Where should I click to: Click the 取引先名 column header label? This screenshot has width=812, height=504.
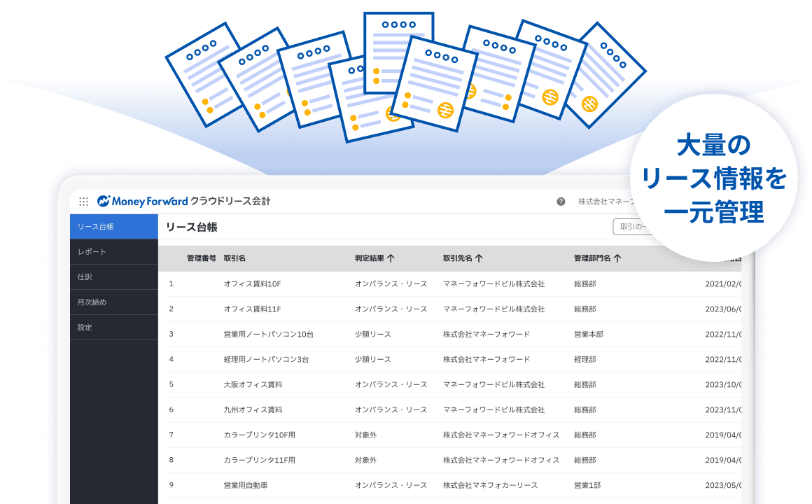tap(457, 258)
